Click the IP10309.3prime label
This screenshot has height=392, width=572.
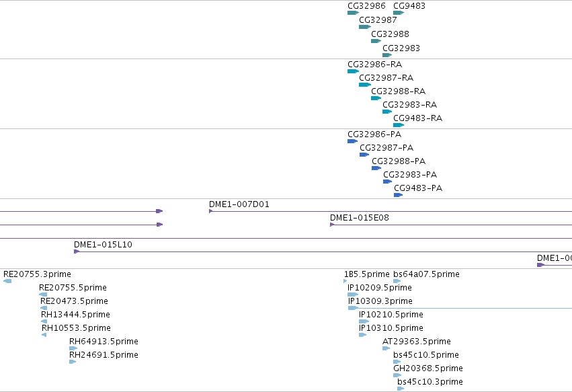tap(380, 301)
